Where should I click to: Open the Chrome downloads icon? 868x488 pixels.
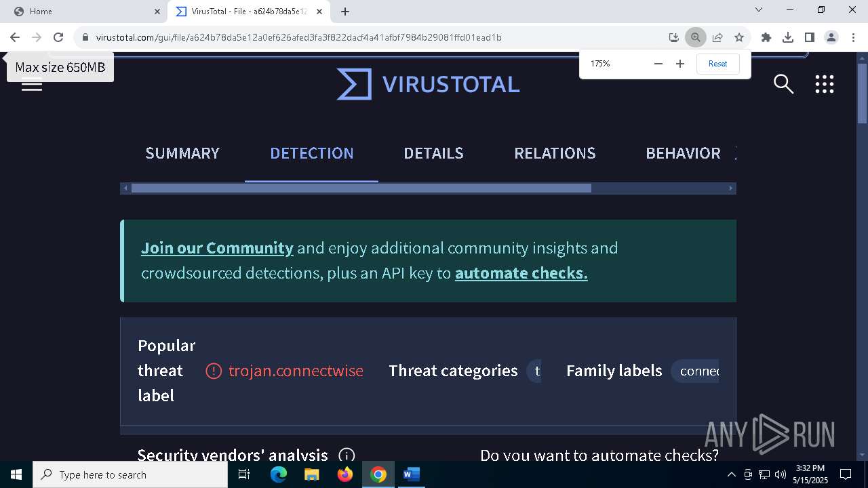click(788, 37)
